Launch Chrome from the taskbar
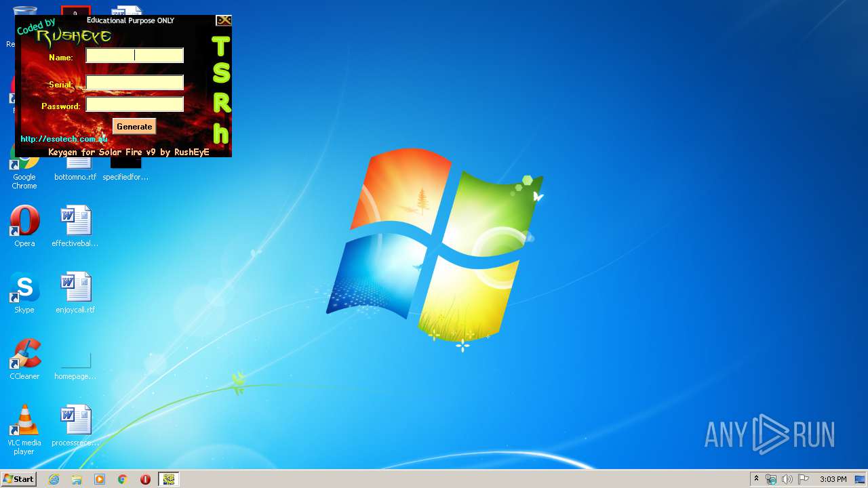The image size is (868, 488). pos(123,479)
